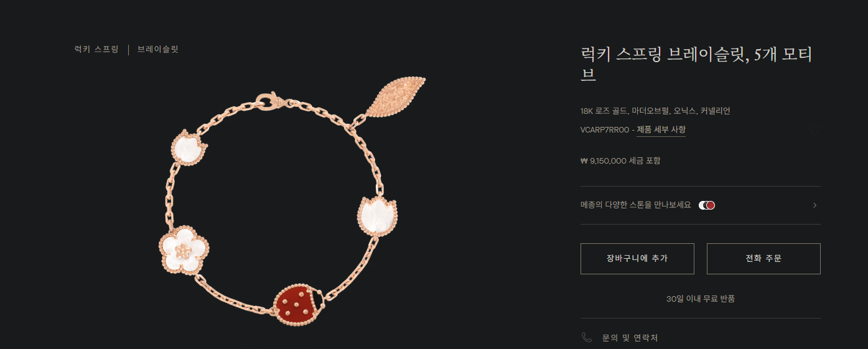
Task: Open 제품 세부 사항 link
Action: (x=661, y=129)
